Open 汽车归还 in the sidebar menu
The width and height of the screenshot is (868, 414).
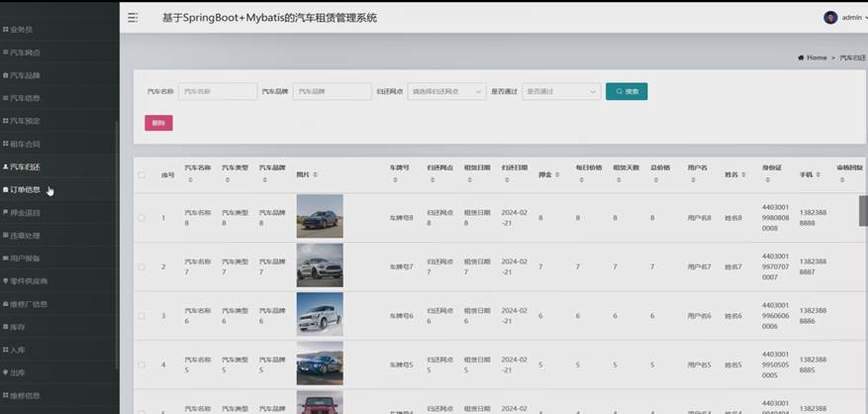(x=25, y=166)
